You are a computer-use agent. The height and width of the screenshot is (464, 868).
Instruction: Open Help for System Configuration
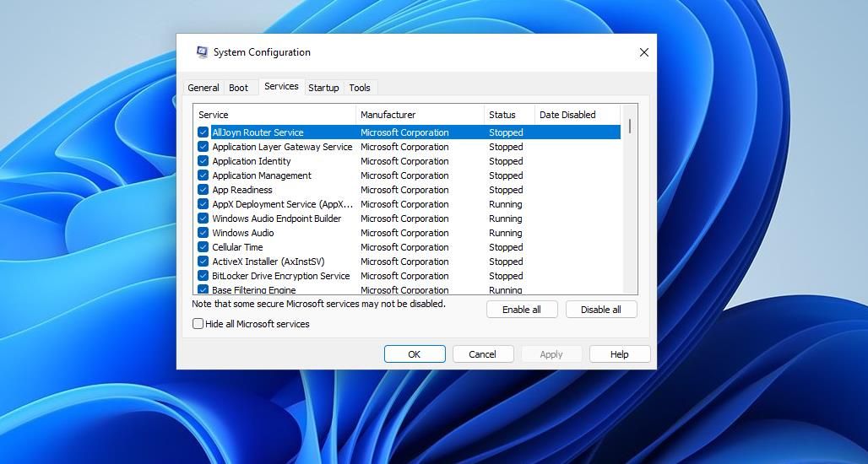click(620, 354)
